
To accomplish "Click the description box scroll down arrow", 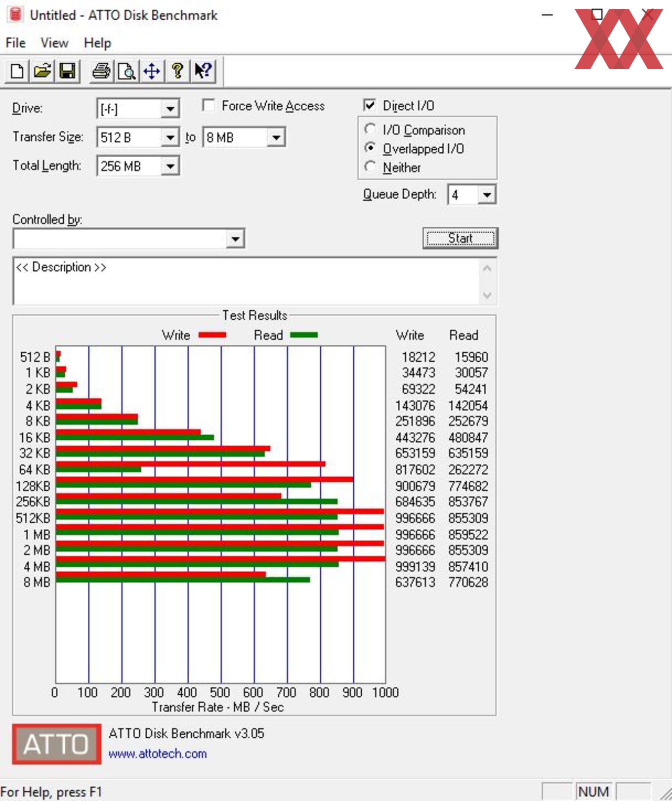I will click(x=487, y=295).
